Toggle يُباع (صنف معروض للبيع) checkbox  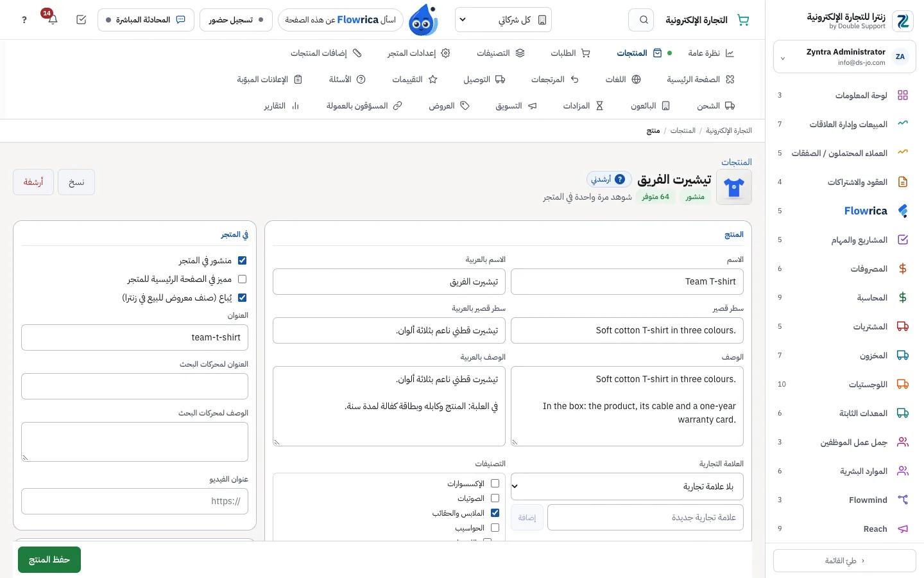click(x=242, y=298)
